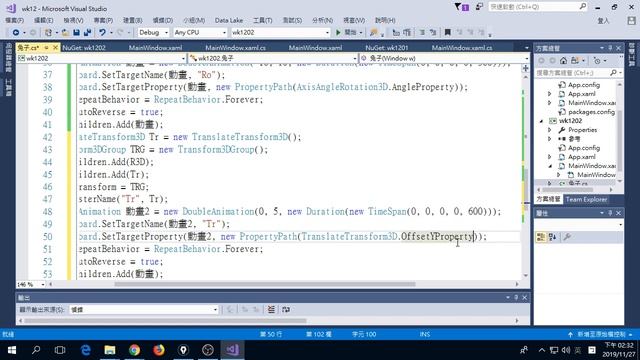Open Firefox from the taskbar
This screenshot has width=640, height=360.
pyautogui.click(x=159, y=350)
